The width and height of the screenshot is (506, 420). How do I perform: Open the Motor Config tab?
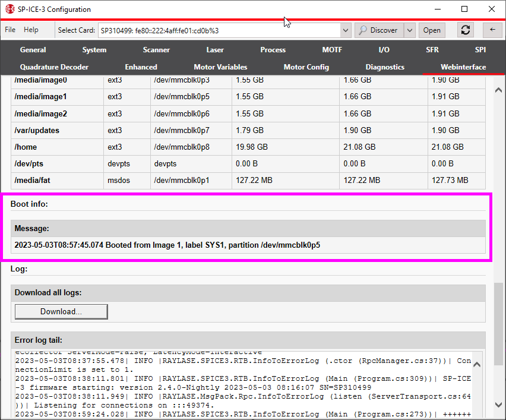coord(306,67)
